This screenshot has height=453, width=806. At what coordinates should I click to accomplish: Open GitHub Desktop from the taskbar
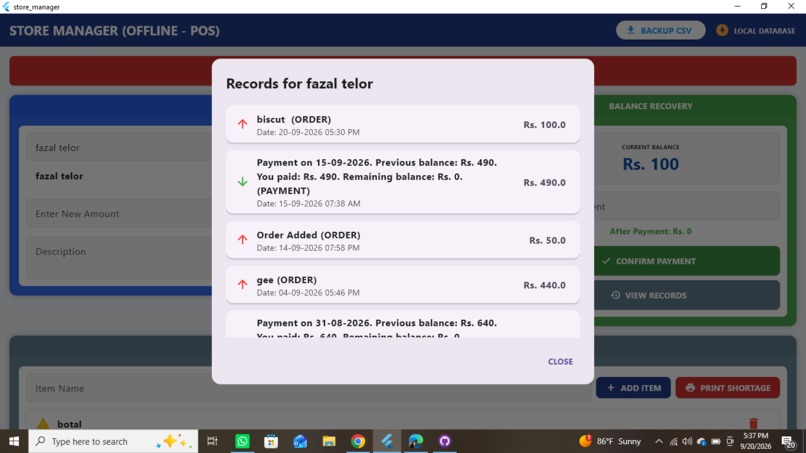pos(445,441)
